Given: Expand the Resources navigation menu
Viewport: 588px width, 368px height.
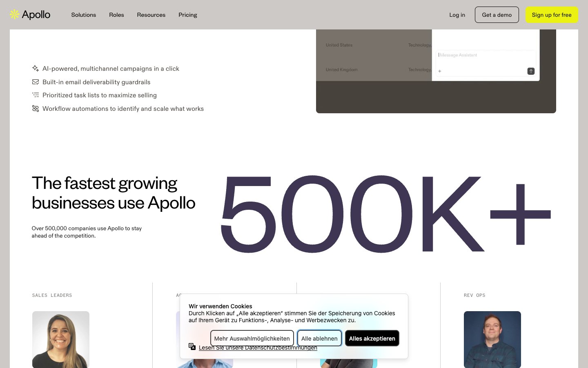Looking at the screenshot, I should 151,15.
